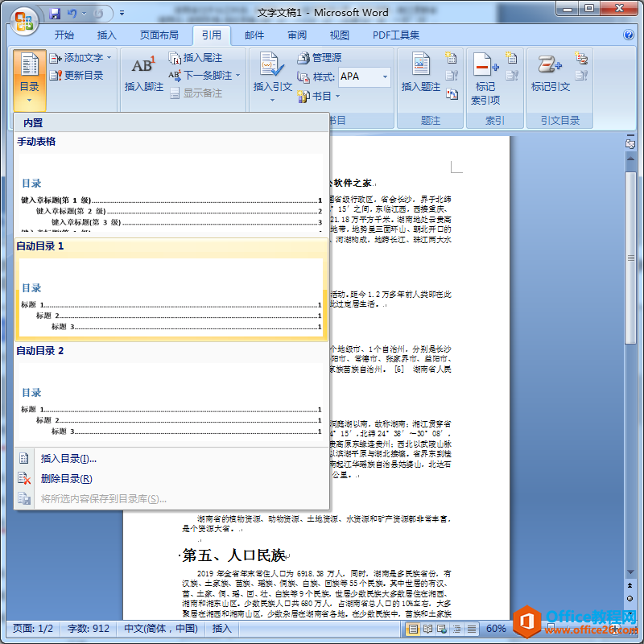Screen dimensions: 644x644
Task: Click the Undo arrow icon
Action: point(72,14)
